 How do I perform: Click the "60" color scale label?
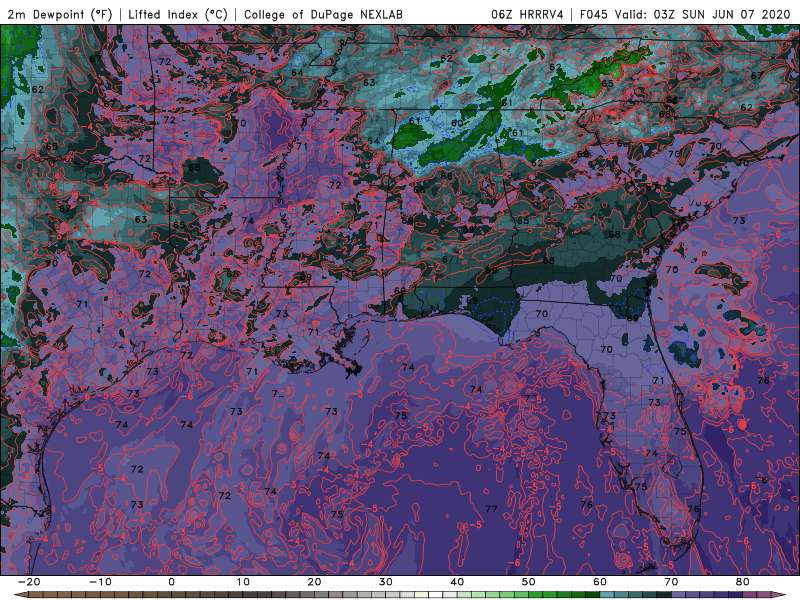pos(600,582)
